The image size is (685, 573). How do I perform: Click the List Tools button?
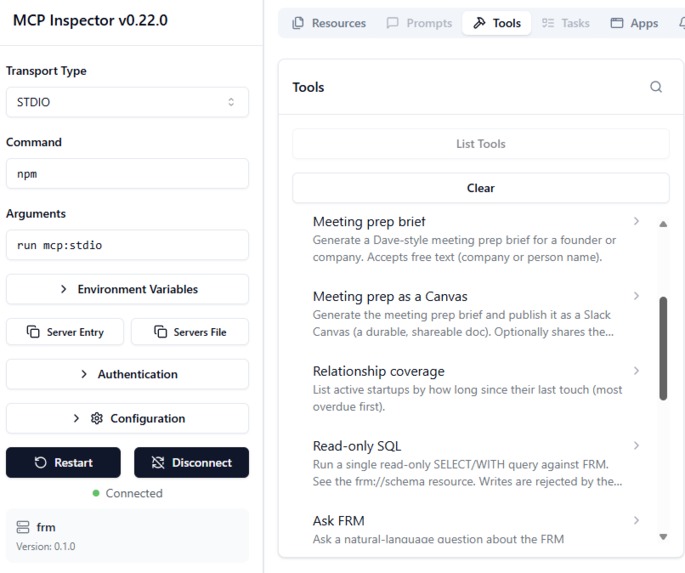481,144
